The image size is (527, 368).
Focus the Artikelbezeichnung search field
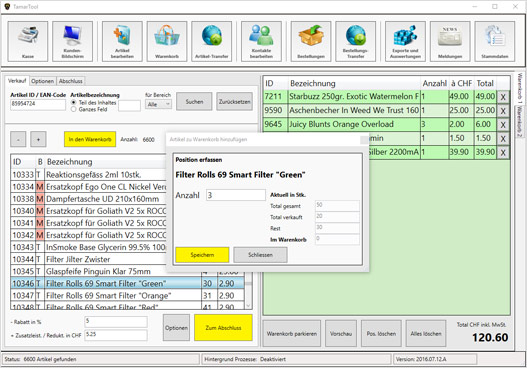point(129,106)
